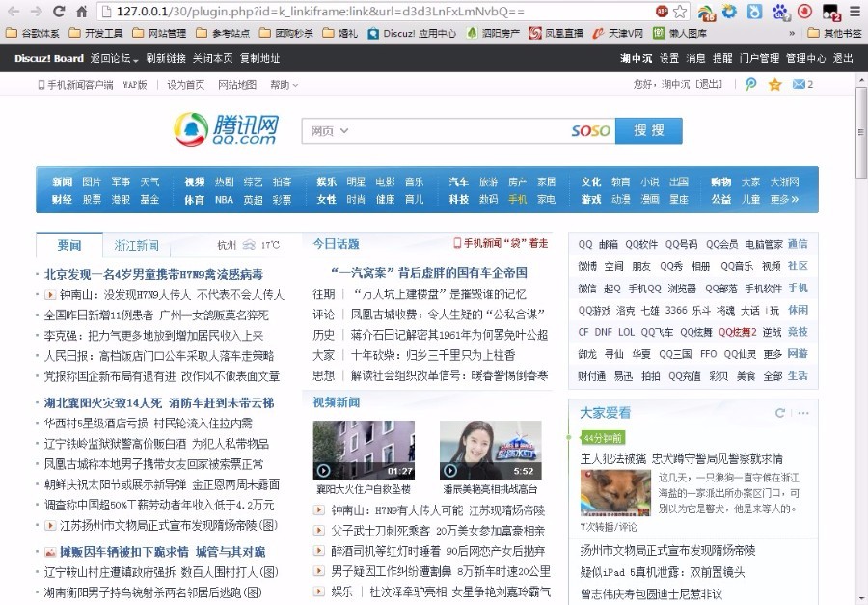Open 手机新闻客户端 link
The width and height of the screenshot is (868, 605).
tap(75, 85)
